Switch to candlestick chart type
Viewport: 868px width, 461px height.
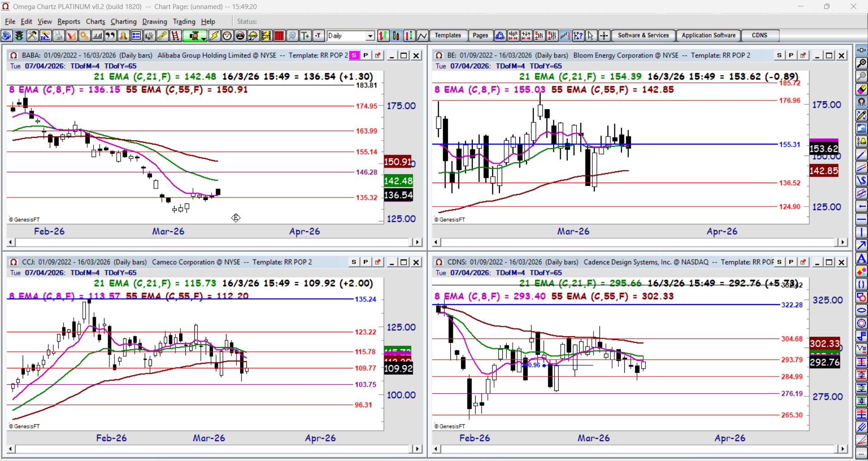[x=396, y=36]
